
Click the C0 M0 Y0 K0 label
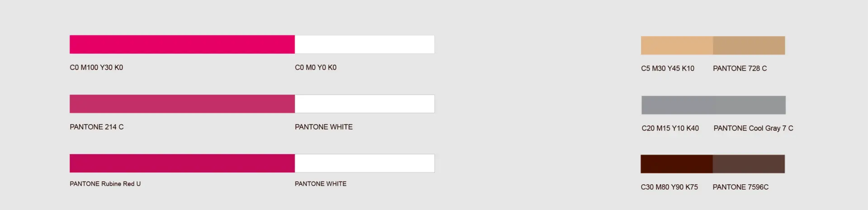pos(316,67)
